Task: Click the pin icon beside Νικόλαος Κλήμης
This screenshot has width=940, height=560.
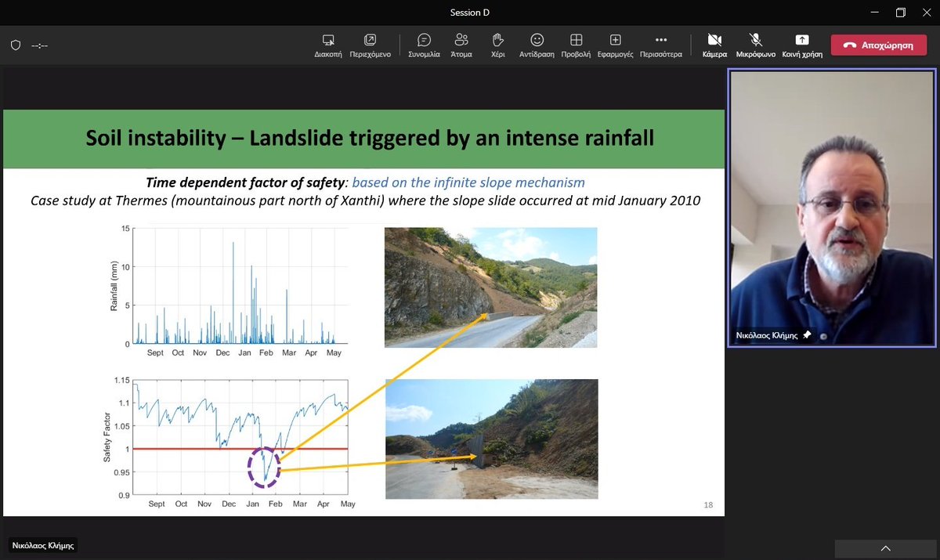Action: coord(807,335)
